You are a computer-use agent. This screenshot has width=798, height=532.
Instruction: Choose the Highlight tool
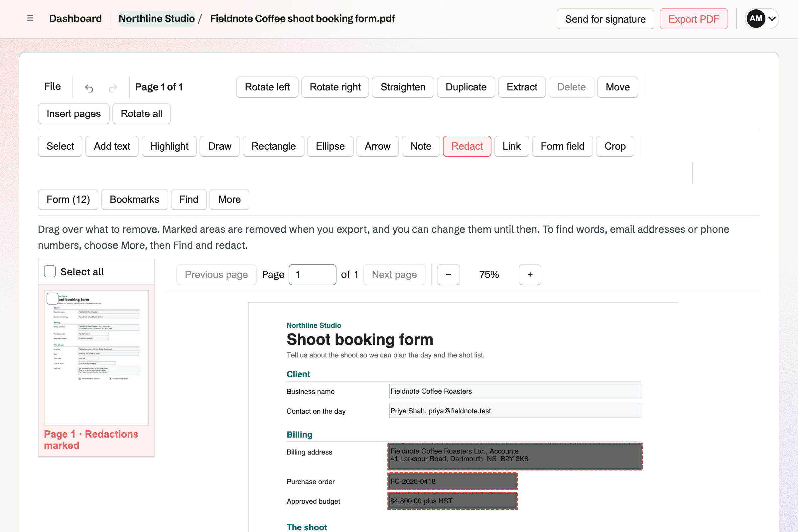pyautogui.click(x=169, y=146)
